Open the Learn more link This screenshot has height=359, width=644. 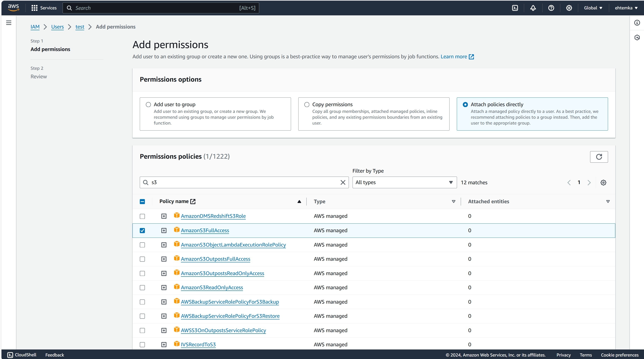(453, 57)
